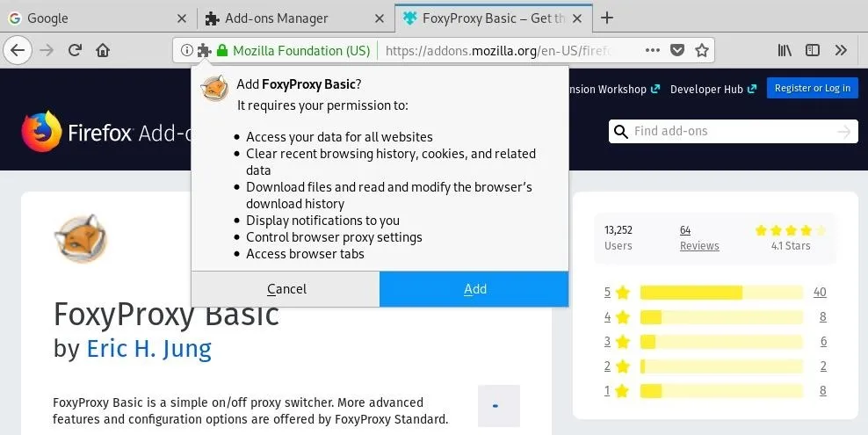Reload the current page
The height and width of the screenshot is (435, 868).
75,50
